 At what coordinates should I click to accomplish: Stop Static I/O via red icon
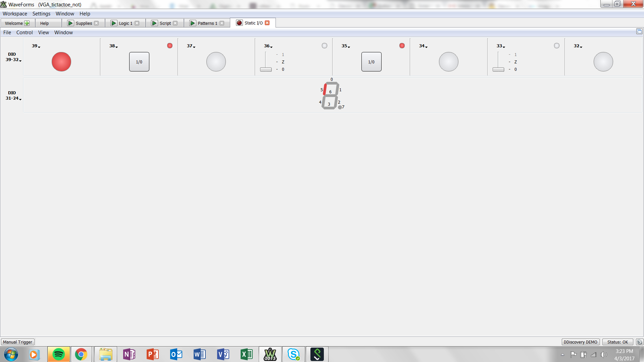[x=239, y=23]
